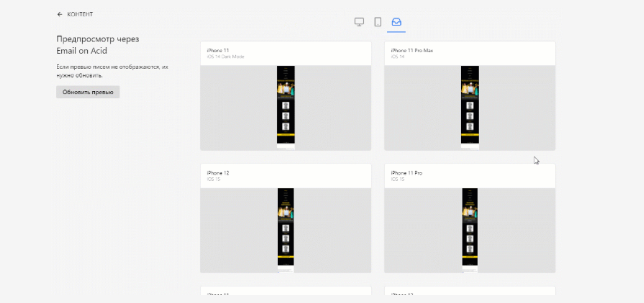Click the iOS 14 Dark Mode subtitle
Screen dimensions: 644x303
226,57
